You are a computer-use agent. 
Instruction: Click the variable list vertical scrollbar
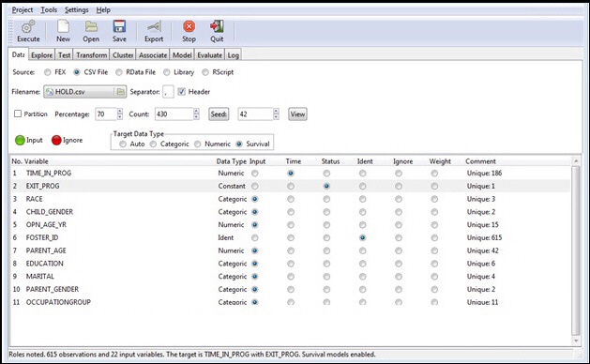tap(576, 250)
